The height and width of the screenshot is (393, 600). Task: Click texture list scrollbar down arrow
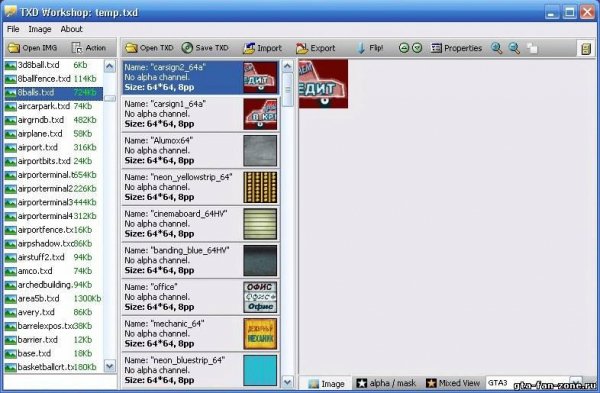tap(287, 381)
